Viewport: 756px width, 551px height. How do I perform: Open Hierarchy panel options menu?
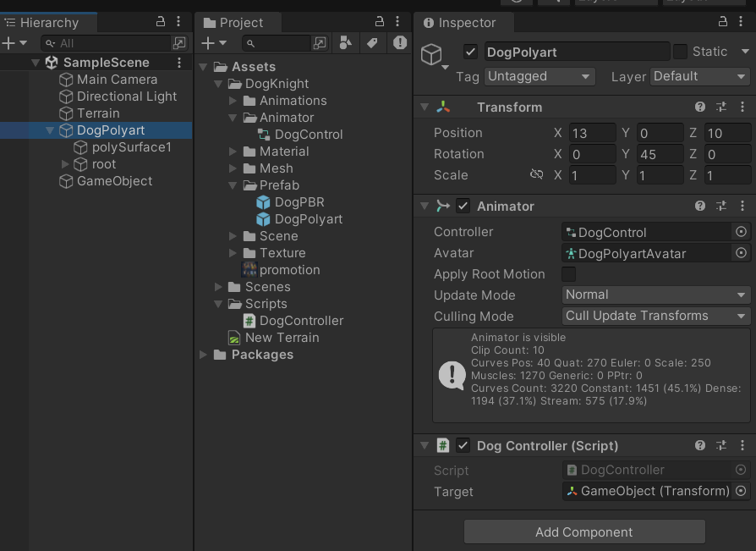[178, 21]
